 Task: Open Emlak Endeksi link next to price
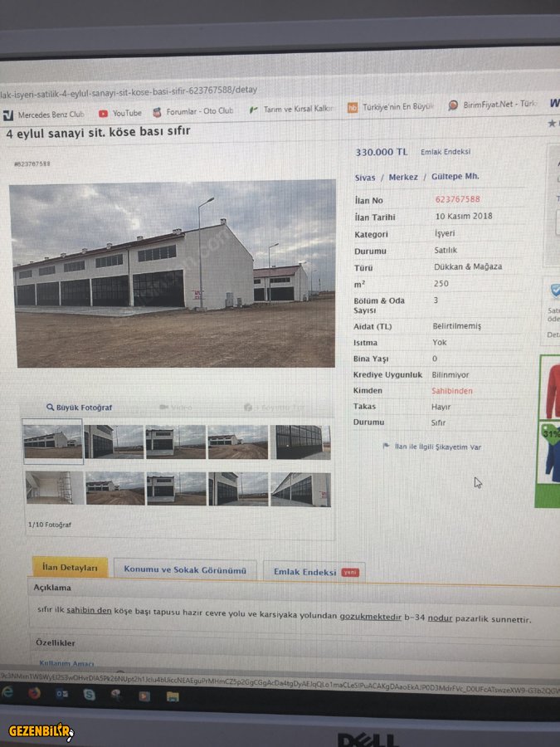[446, 152]
